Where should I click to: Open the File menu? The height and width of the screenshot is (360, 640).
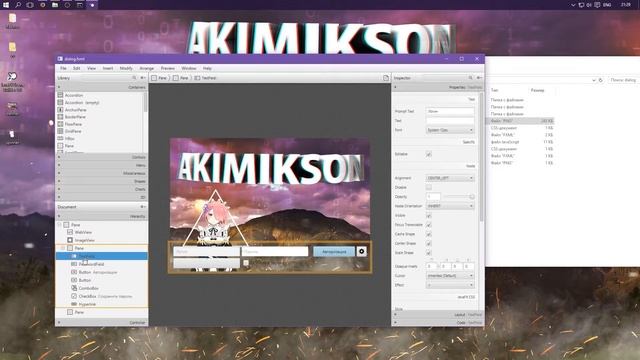63,68
